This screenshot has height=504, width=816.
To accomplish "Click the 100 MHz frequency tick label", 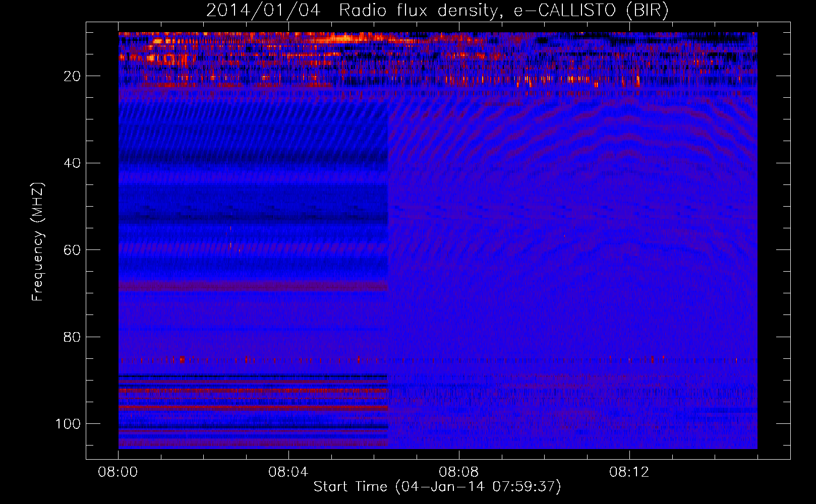I will click(68, 424).
